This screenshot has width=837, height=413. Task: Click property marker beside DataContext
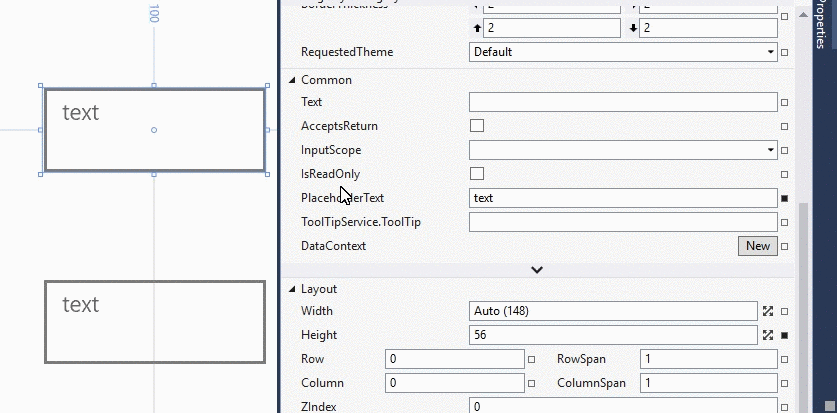coord(785,246)
